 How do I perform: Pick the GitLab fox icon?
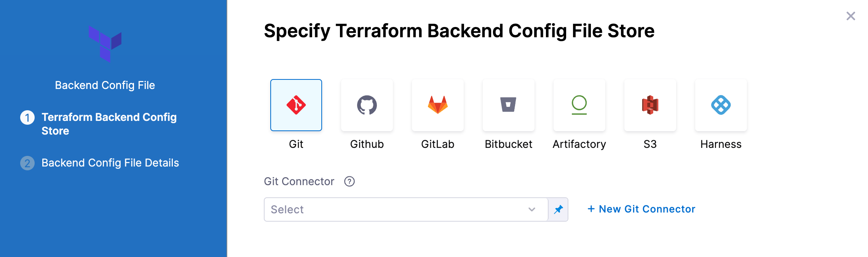(438, 105)
